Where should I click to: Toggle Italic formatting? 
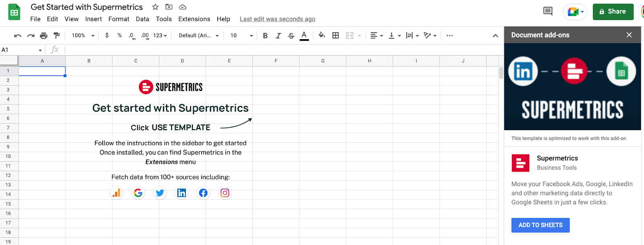tap(278, 35)
